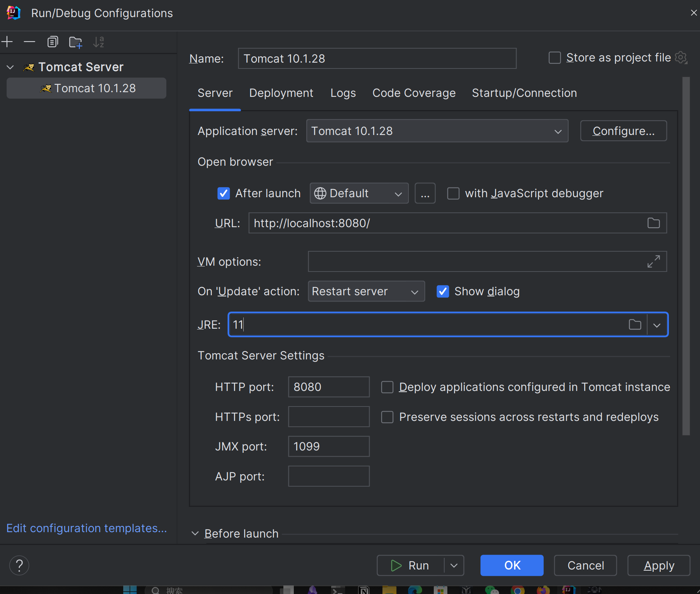Enable Deploy applications configured in Tomcat instance
The height and width of the screenshot is (594, 700).
coord(387,387)
